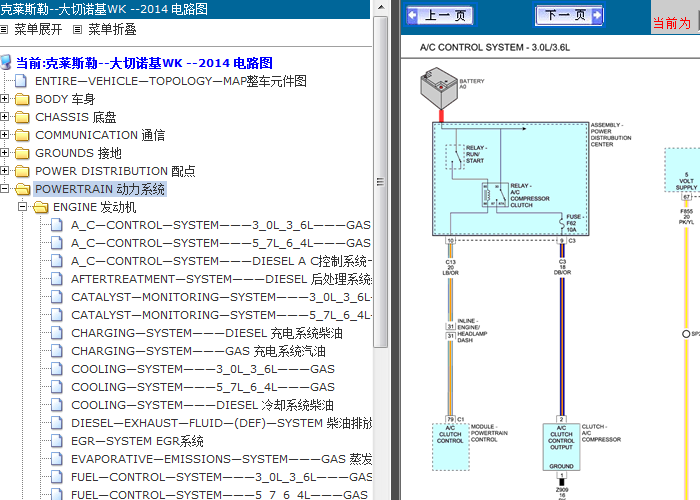Open A_C-CONTROL-SYSTEM 5_7L_6_4L GAS diagram
Screen dimensions: 700x500
click(x=221, y=243)
